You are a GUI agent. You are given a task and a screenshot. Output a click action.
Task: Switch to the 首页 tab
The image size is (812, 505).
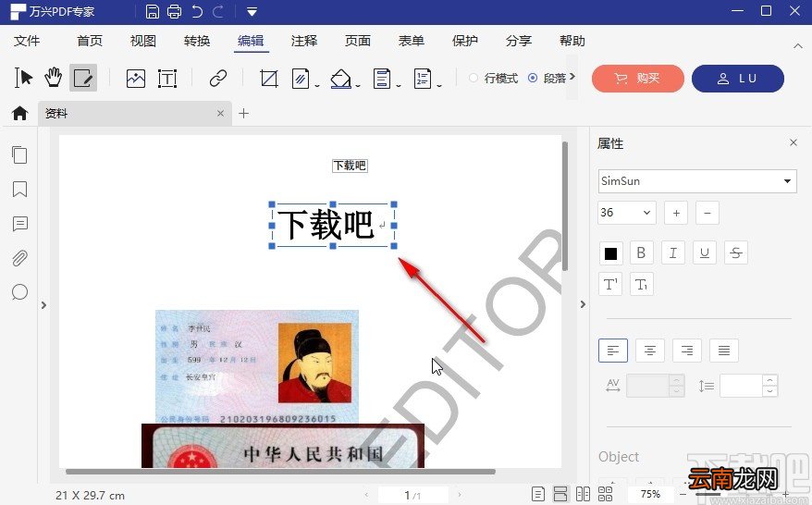pyautogui.click(x=90, y=41)
